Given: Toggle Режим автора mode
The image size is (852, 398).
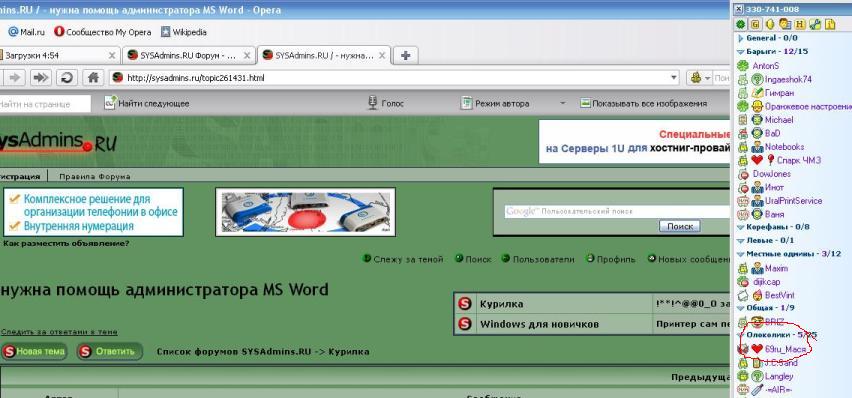Looking at the screenshot, I should click(495, 103).
